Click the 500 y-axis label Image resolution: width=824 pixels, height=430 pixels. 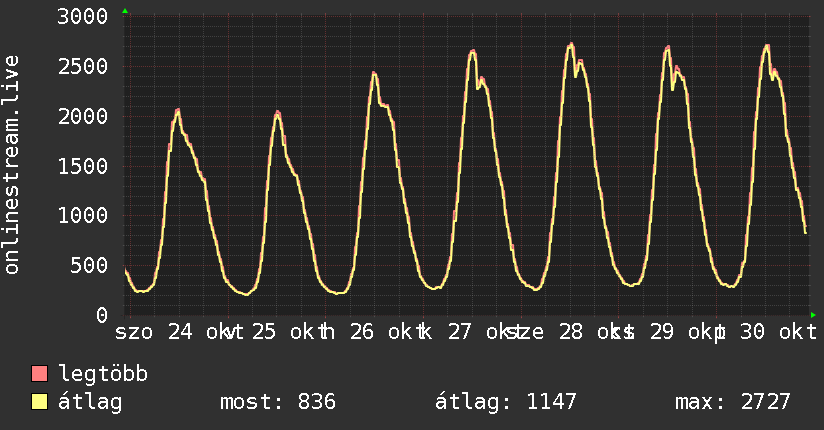click(x=89, y=265)
